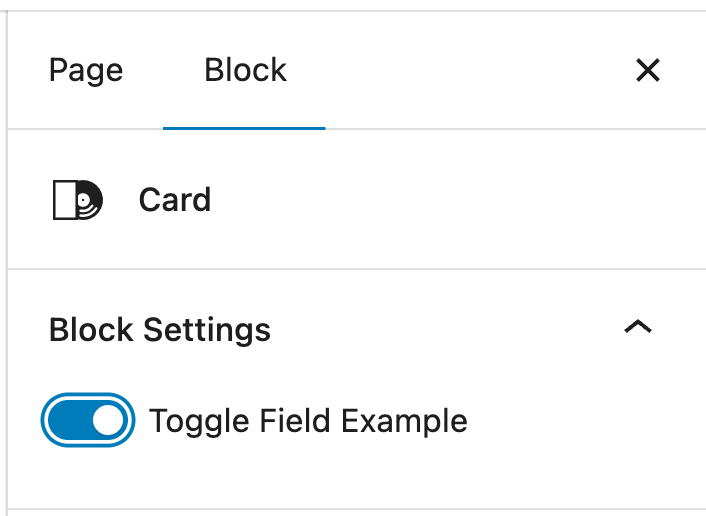
Task: Dismiss the inspector panel via X icon
Action: click(x=648, y=70)
